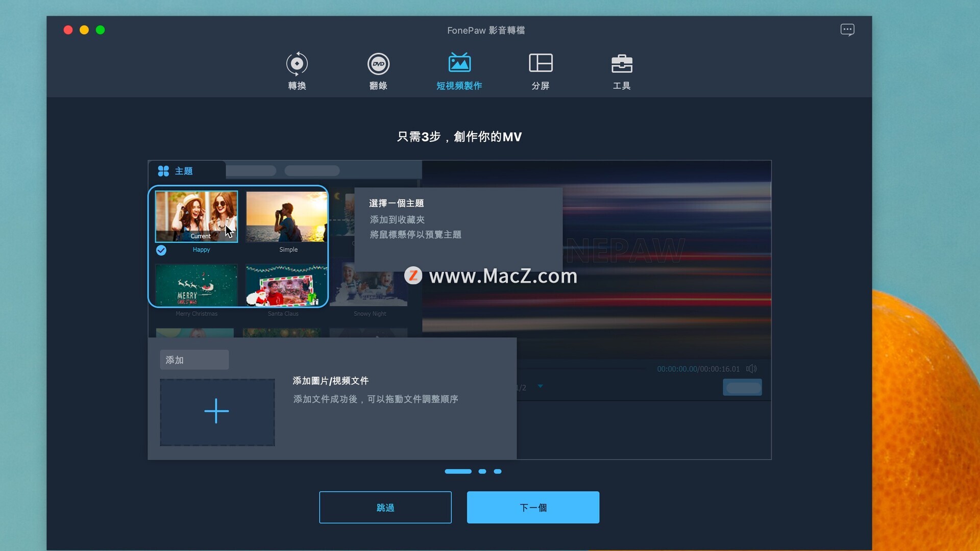Open the 轉換 converter tab icon
The height and width of the screenshot is (551, 980).
pos(297,64)
